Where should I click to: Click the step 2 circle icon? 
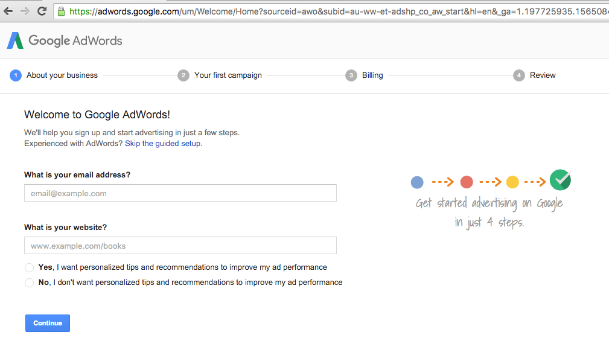[183, 75]
